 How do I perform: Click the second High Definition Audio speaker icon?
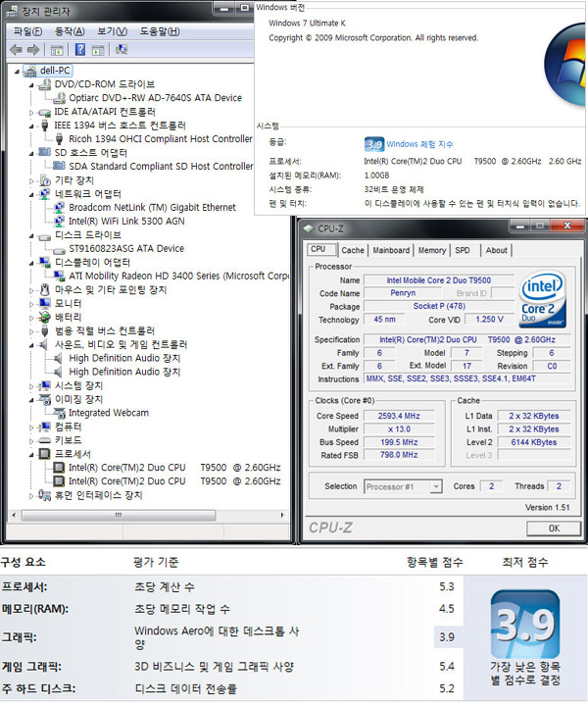tap(59, 372)
